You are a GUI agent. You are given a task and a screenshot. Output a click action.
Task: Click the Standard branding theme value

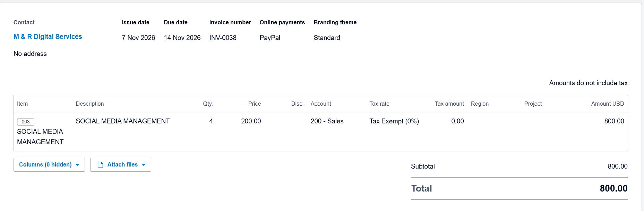[327, 38]
